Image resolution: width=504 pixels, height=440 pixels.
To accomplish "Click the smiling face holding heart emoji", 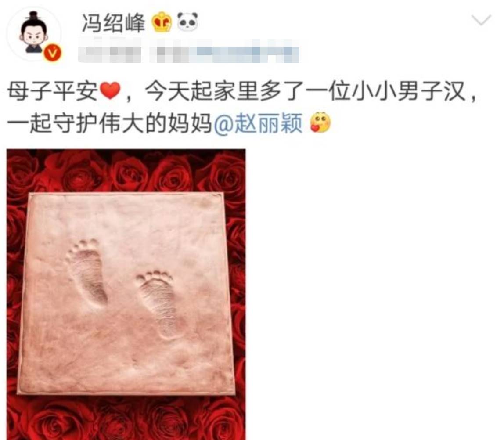I will point(320,123).
